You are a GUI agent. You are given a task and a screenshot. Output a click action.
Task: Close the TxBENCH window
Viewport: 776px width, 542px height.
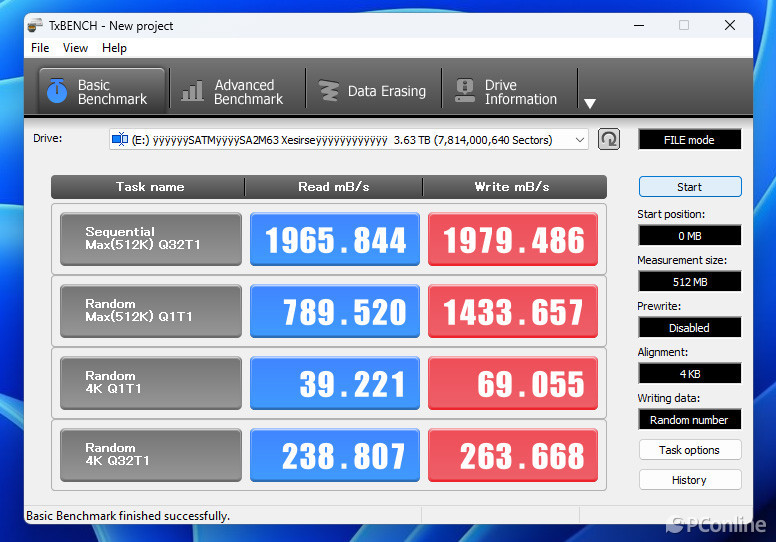(729, 25)
